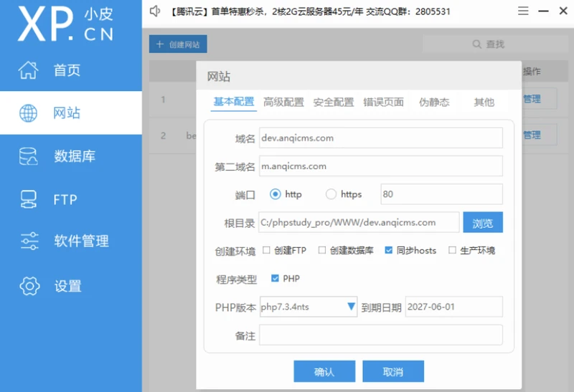Uncheck the 同步hosts checkbox
Screen dimensions: 574x392
pos(389,251)
